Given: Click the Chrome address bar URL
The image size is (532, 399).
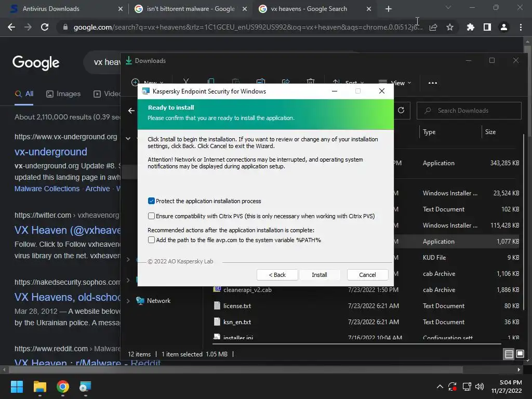Looking at the screenshot, I should tap(248, 27).
